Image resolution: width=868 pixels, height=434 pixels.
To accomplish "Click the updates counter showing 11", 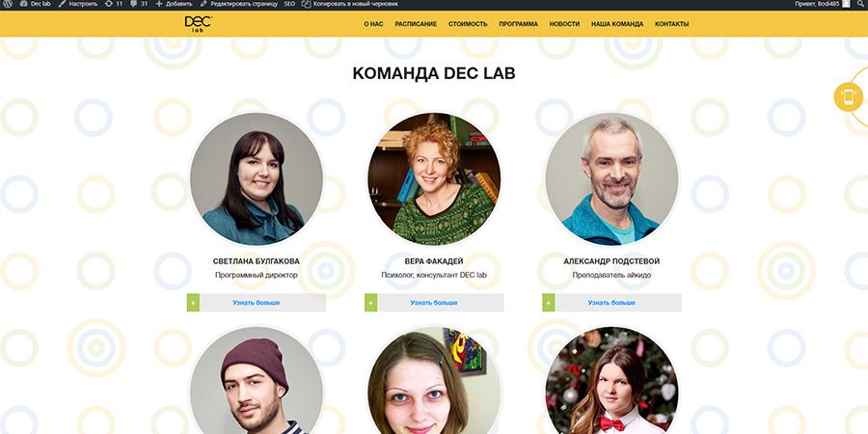I will pyautogui.click(x=114, y=4).
